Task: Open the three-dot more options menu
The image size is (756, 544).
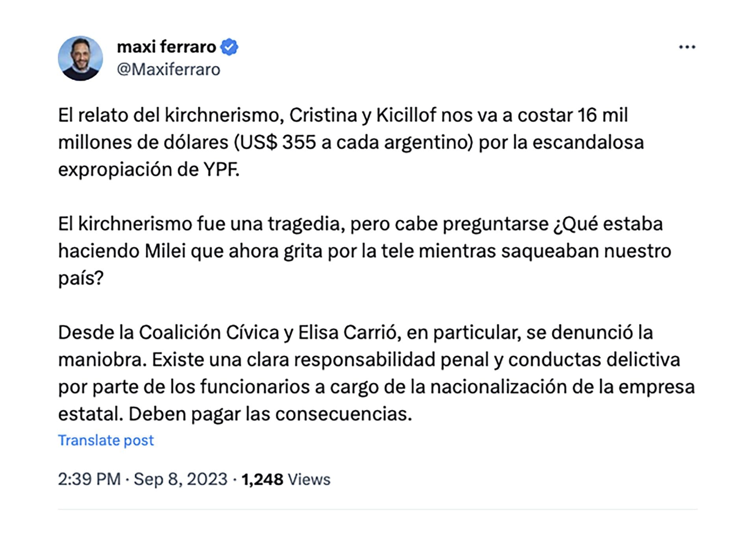Action: tap(687, 47)
